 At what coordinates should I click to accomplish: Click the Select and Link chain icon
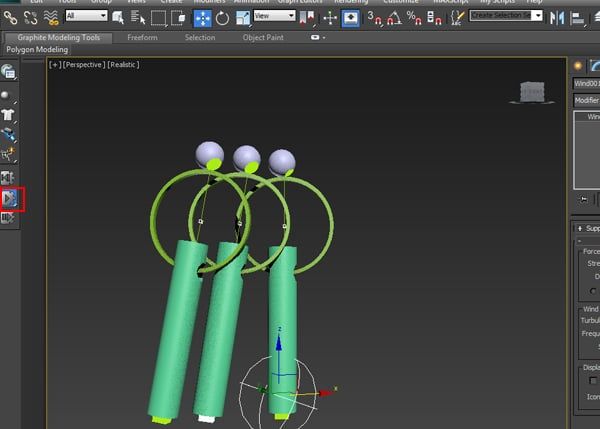[x=10, y=18]
